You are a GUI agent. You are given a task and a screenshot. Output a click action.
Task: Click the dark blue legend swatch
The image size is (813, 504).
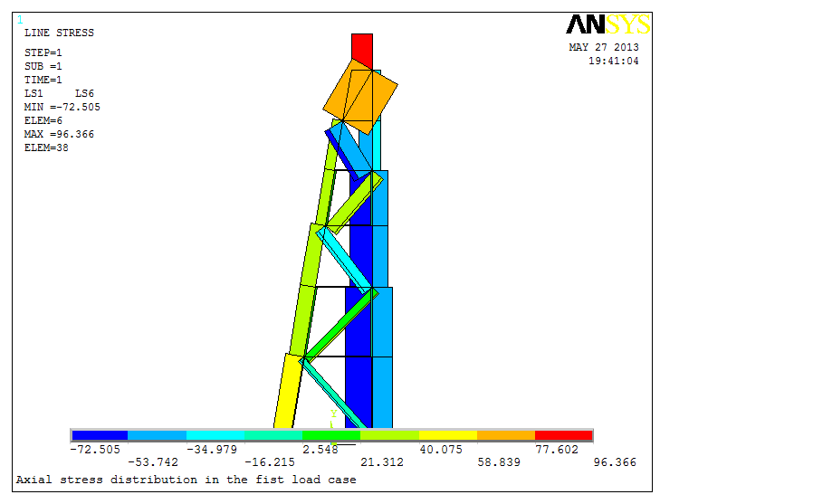point(100,435)
